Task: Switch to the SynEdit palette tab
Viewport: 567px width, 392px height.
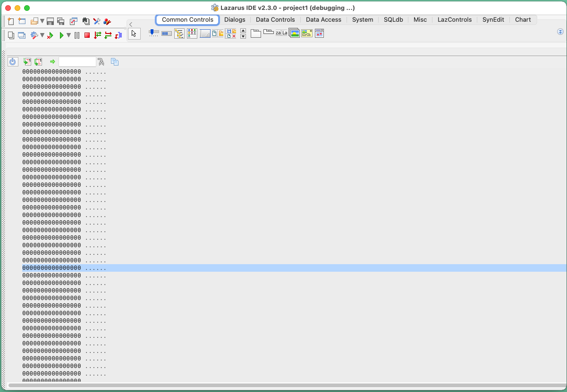Action: tap(493, 20)
